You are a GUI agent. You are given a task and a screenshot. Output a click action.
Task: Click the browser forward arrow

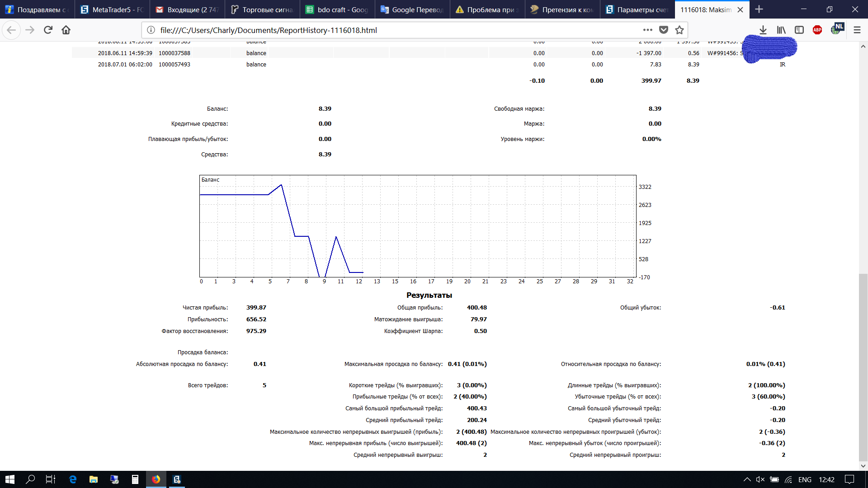[30, 30]
